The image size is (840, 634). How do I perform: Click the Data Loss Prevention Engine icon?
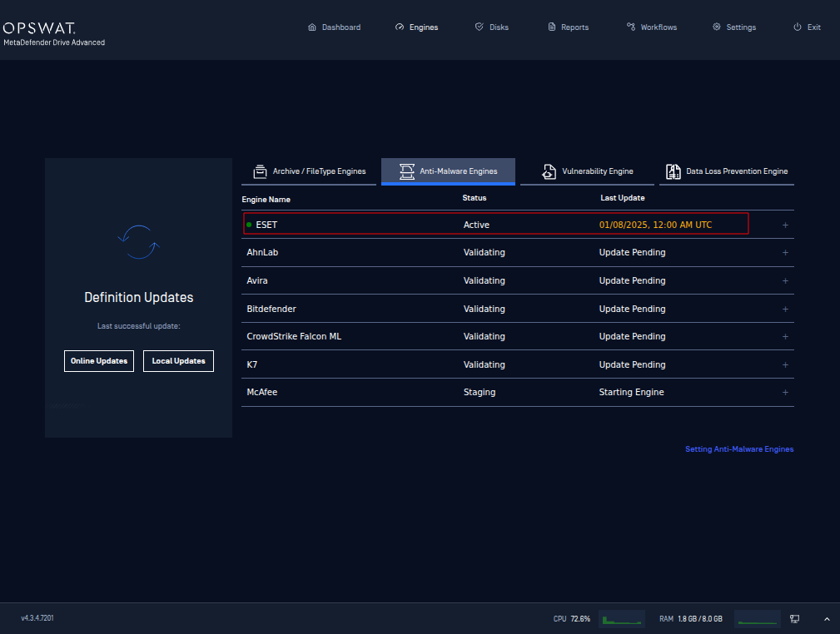(673, 171)
